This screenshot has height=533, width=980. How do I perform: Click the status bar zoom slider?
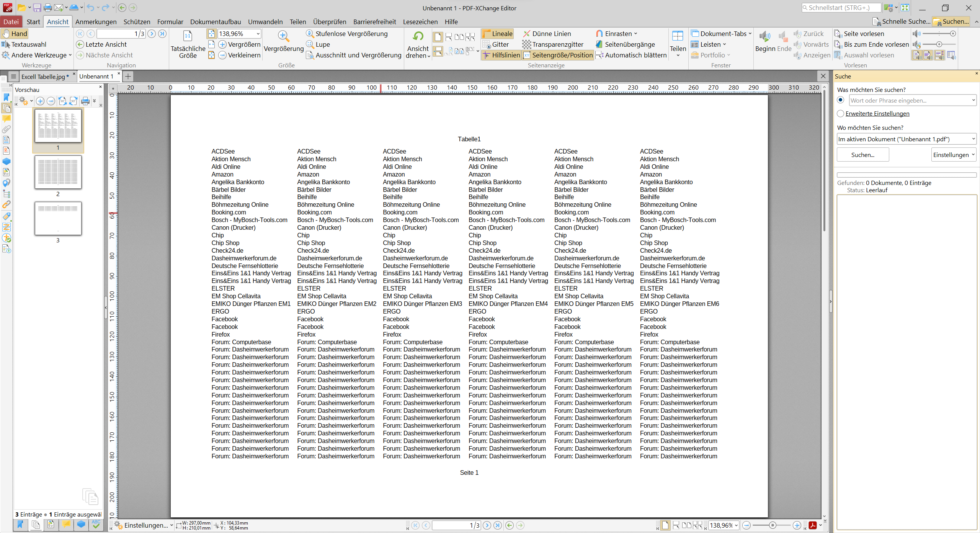772,525
